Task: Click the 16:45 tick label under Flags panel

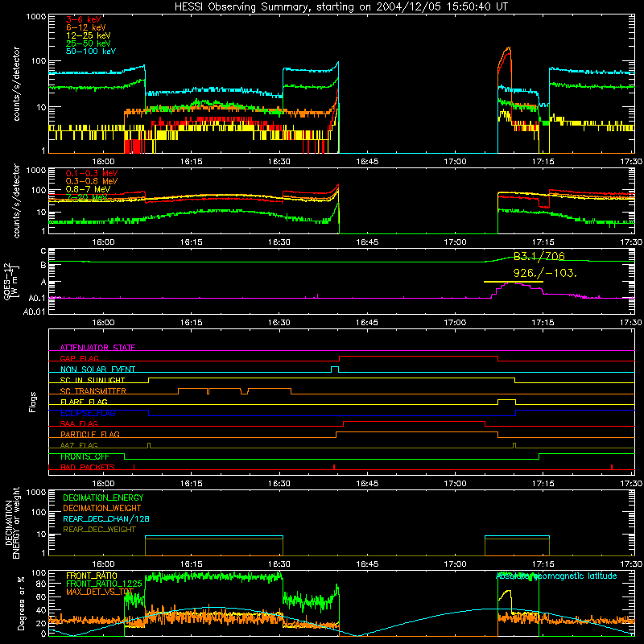Action: pyautogui.click(x=367, y=484)
